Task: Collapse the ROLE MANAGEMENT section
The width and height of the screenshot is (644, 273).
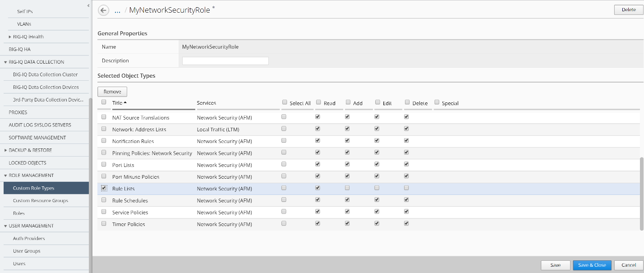Action: click(5, 176)
